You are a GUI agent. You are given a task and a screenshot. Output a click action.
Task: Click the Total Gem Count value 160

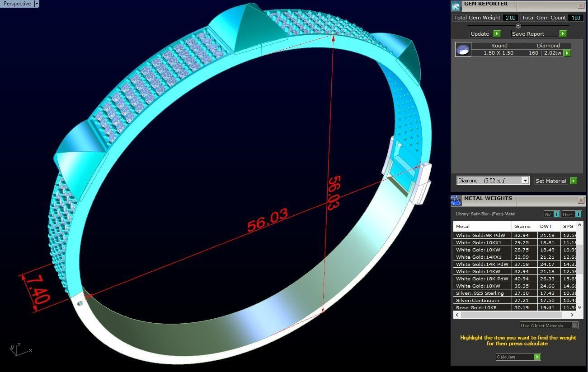pos(576,18)
